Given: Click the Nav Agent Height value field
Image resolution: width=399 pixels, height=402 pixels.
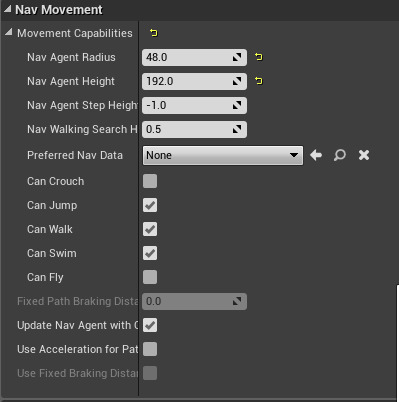Looking at the screenshot, I should [x=194, y=81].
